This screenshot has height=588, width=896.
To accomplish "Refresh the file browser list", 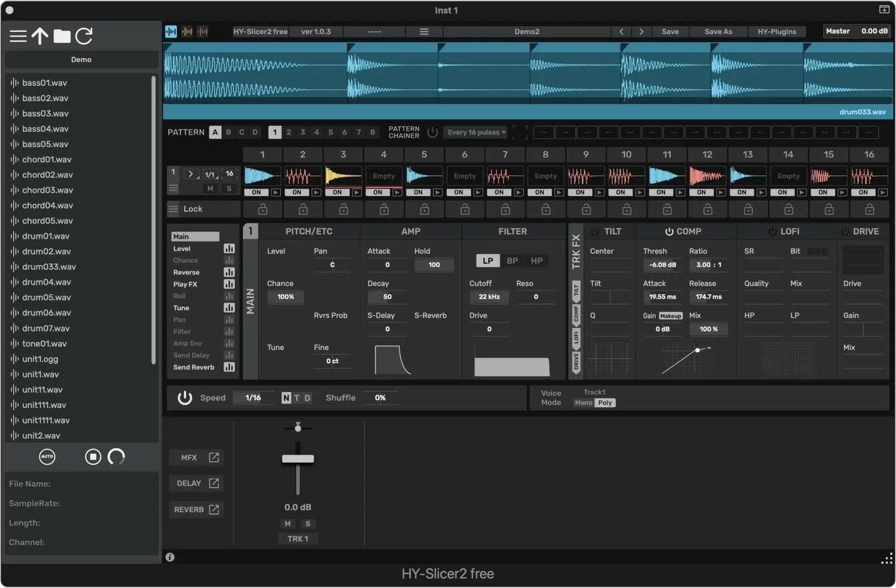I will (x=83, y=36).
